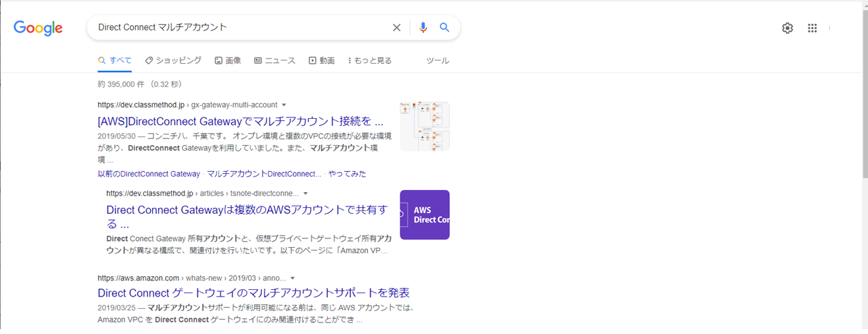
Task: Open result [AWS]DirectConnect Gatewayでマルチアカウント接続を
Action: tap(241, 122)
